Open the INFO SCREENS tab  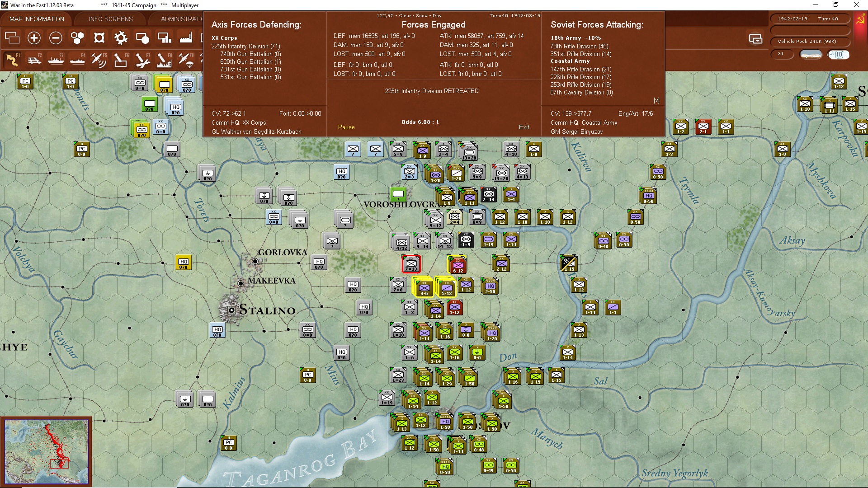click(x=111, y=19)
